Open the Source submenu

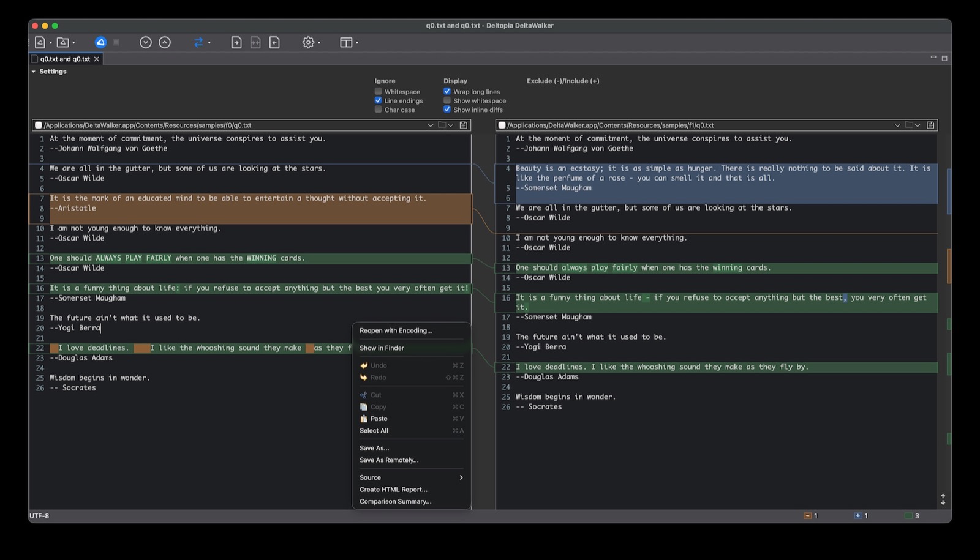click(411, 477)
